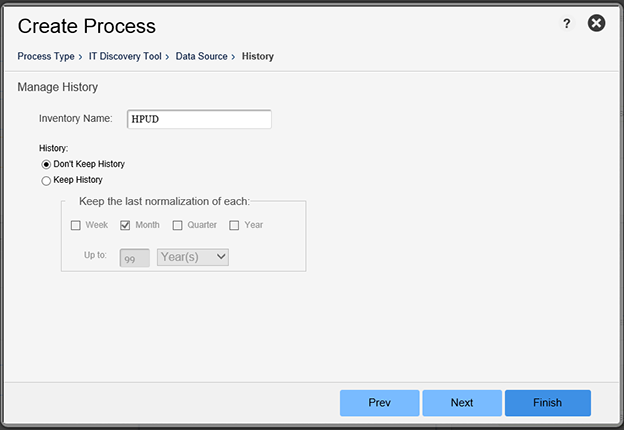624x430 pixels.
Task: Click the dropdown arrow beside Year(s)
Action: [x=221, y=257]
